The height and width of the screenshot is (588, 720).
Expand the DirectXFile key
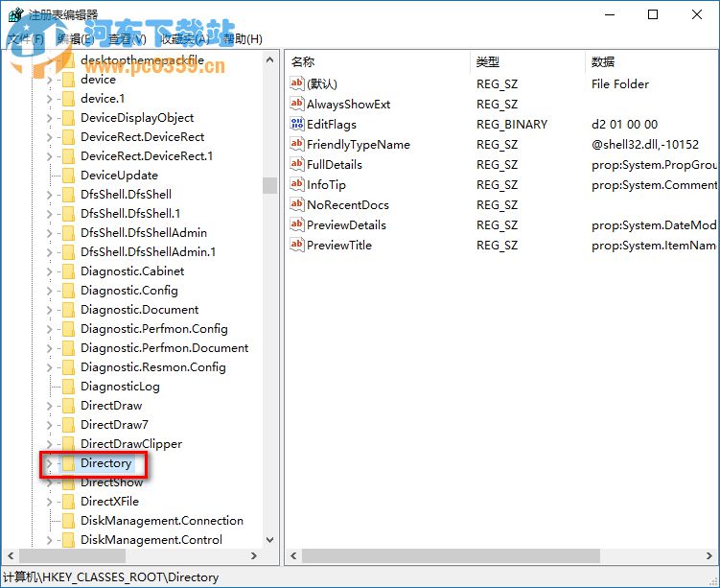click(49, 502)
